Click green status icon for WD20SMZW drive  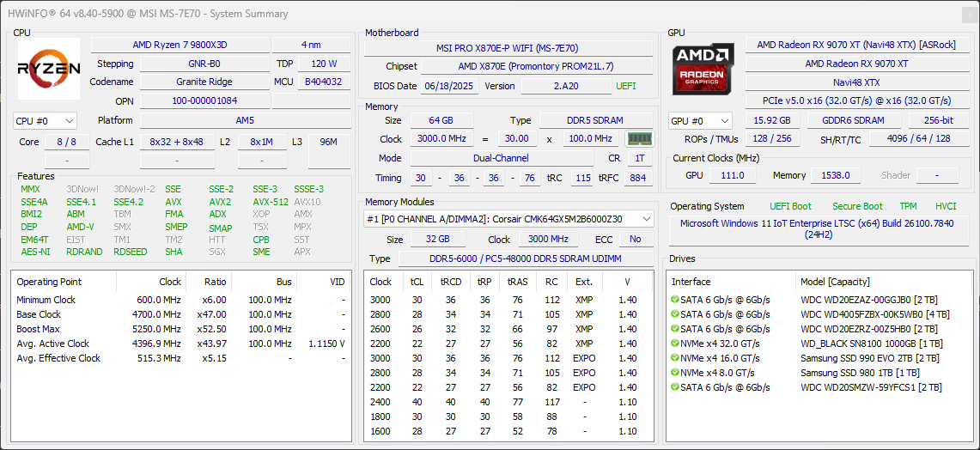tap(674, 387)
